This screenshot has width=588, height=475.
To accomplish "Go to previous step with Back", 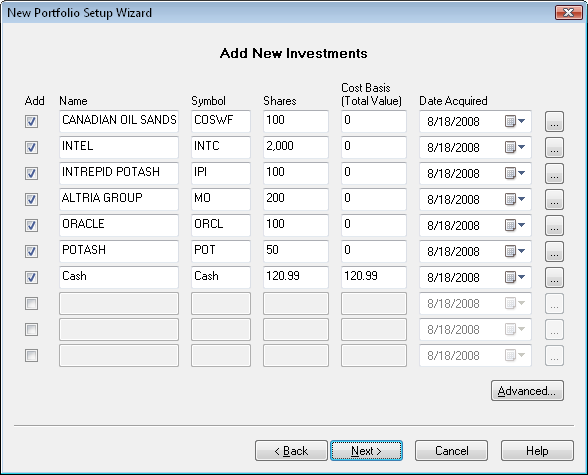I will (x=291, y=451).
